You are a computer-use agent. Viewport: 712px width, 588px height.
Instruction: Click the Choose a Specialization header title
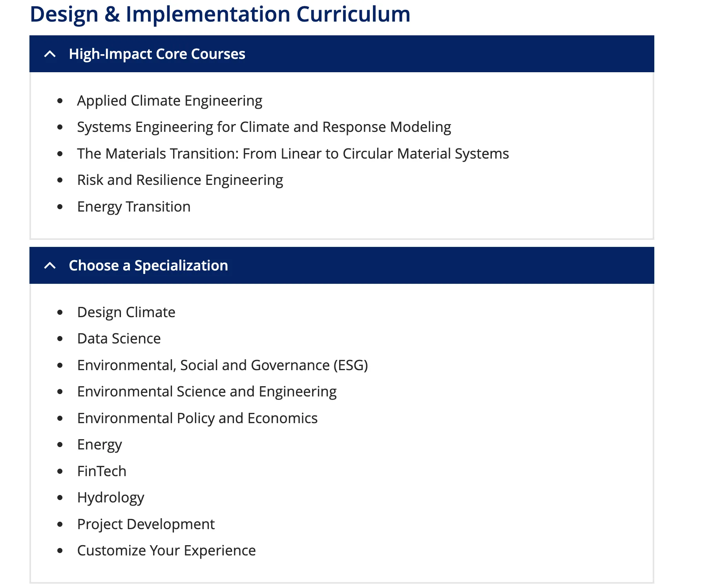[x=148, y=266]
